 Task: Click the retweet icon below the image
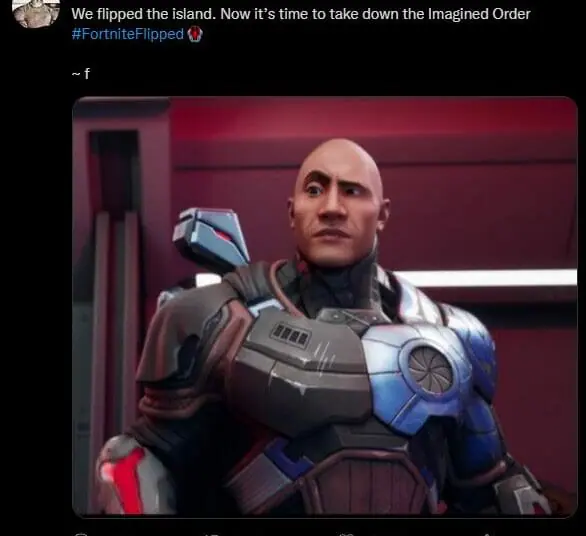[x=211, y=535]
